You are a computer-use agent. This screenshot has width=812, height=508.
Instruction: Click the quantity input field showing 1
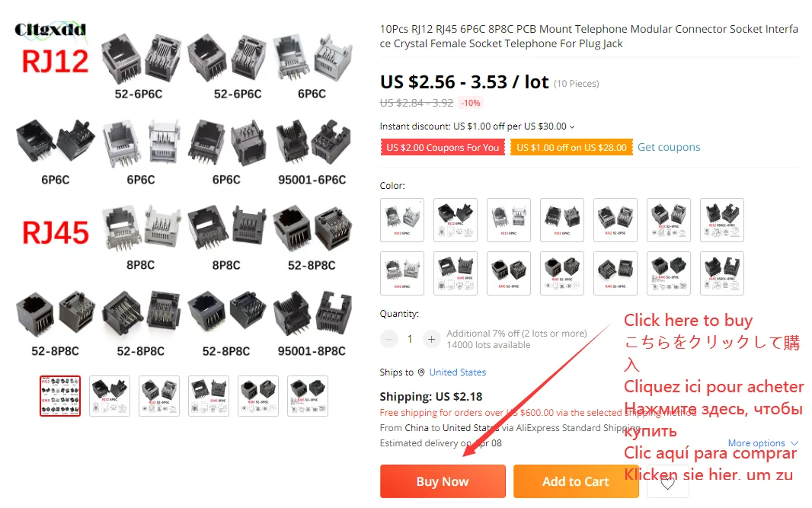[x=410, y=339]
